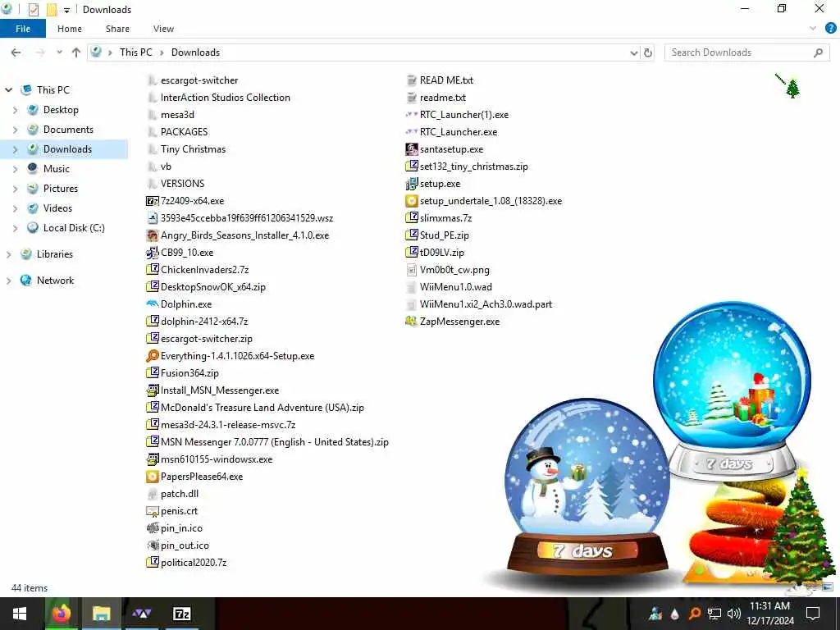Viewport: 840px width, 630px height.
Task: Select McDonald's Treasure Land Adventure (USA).zip
Action: (x=262, y=408)
